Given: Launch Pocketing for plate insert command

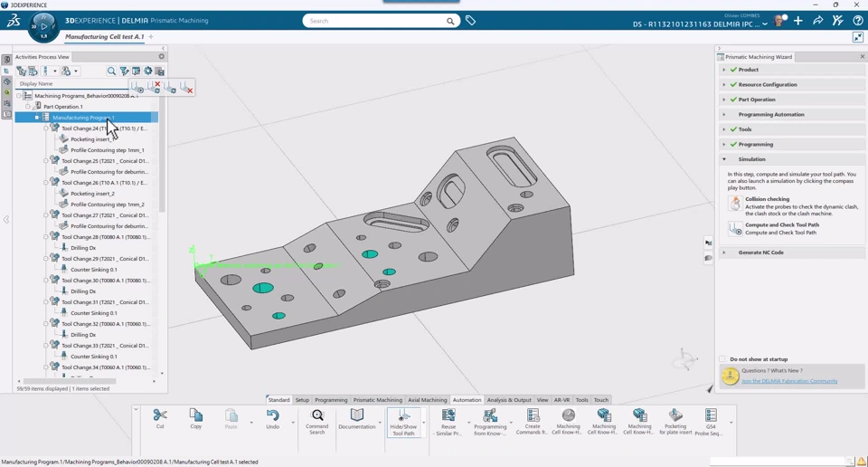Looking at the screenshot, I should click(675, 415).
